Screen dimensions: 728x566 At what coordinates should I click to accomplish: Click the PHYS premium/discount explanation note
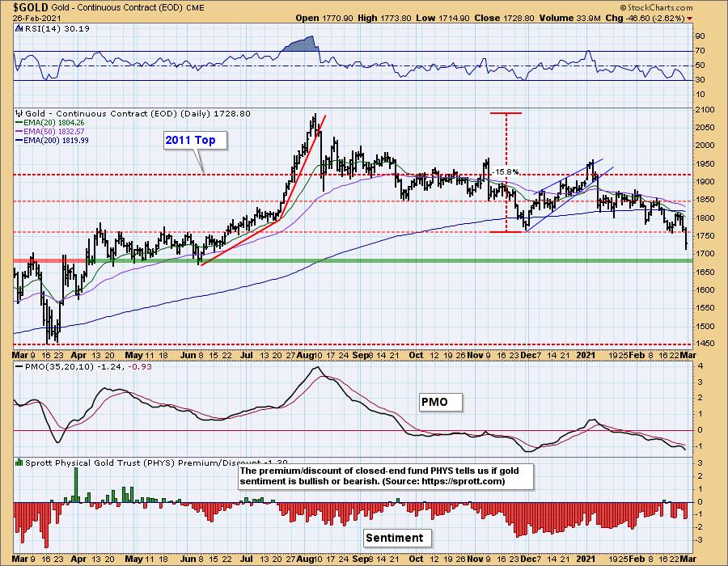point(385,476)
